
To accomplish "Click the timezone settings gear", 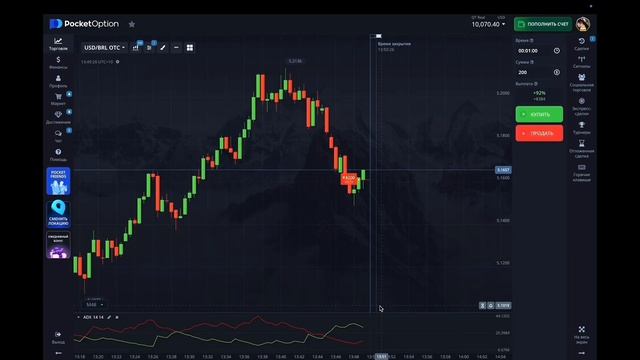I will coord(118,62).
